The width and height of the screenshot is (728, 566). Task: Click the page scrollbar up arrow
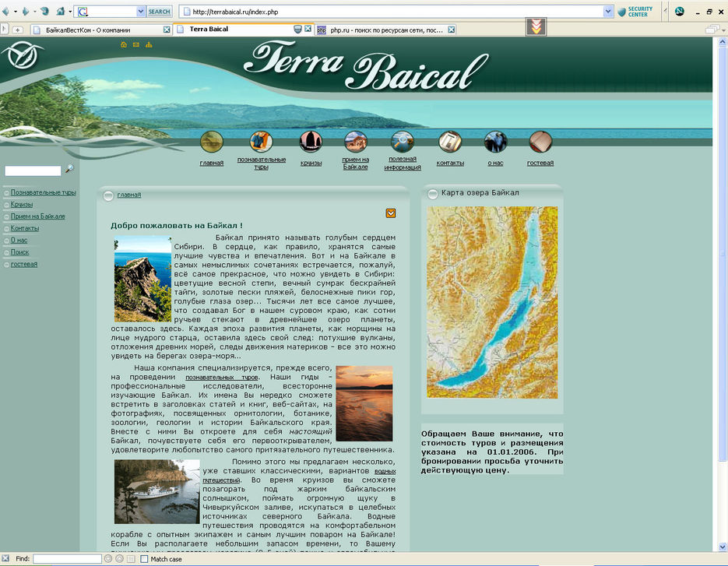(x=723, y=42)
